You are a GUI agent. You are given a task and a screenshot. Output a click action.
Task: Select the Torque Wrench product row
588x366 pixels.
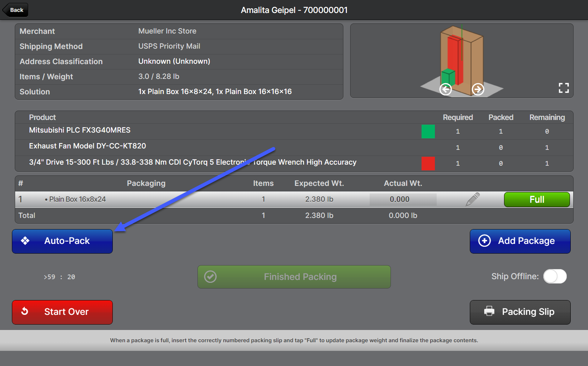(x=193, y=162)
